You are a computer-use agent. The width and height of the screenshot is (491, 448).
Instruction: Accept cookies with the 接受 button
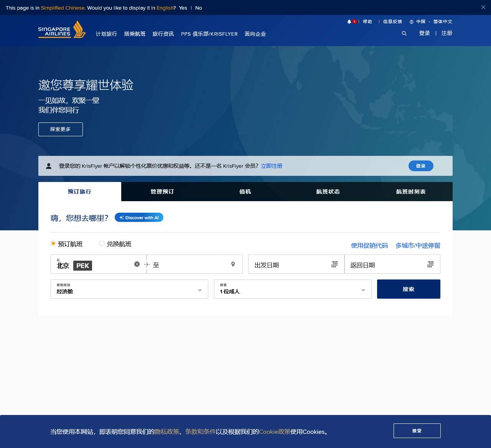[417, 430]
